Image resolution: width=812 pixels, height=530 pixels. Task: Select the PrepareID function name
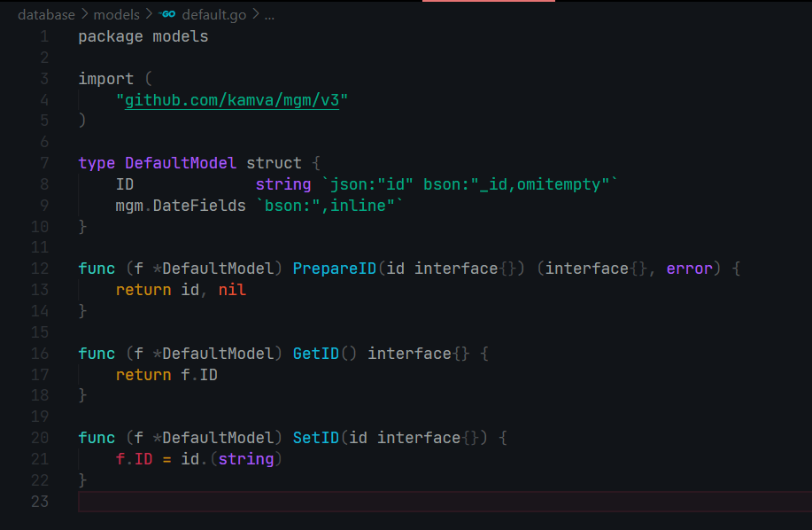click(x=334, y=269)
